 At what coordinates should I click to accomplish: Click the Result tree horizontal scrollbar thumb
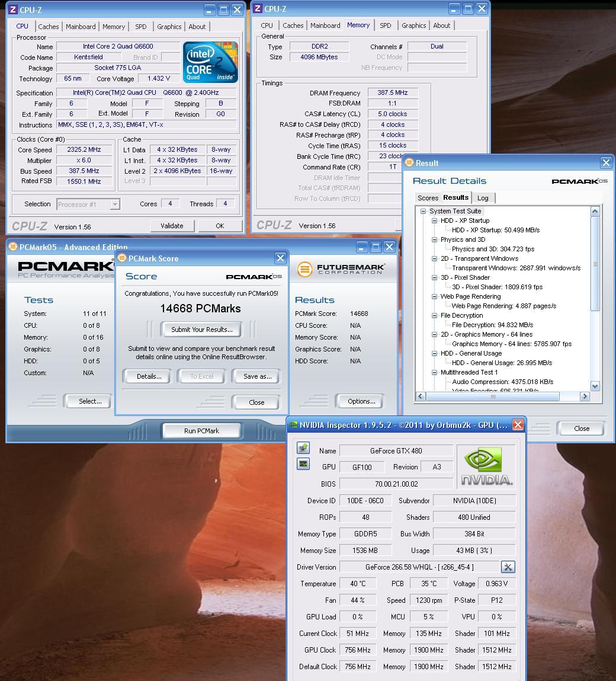(x=492, y=397)
